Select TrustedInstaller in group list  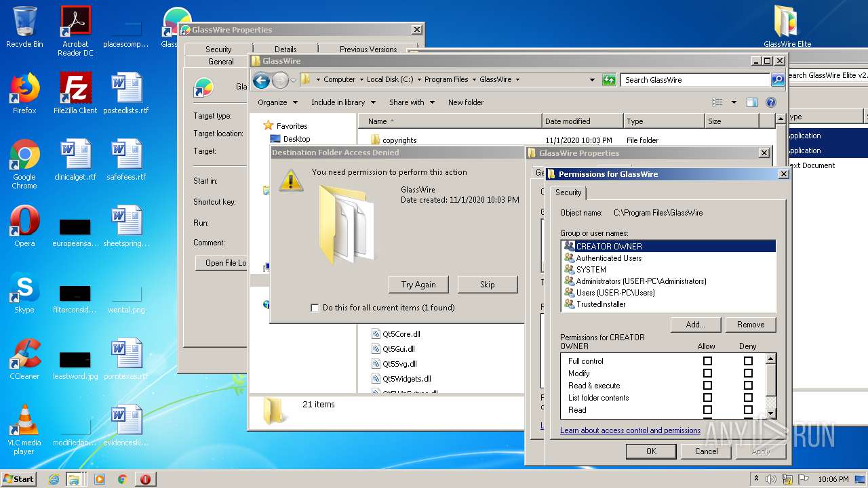[601, 304]
